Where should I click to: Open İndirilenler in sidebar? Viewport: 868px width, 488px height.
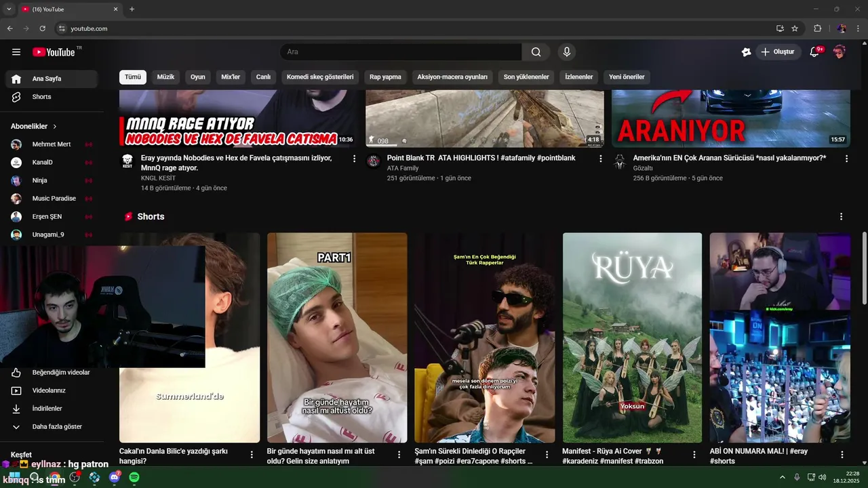(x=52, y=409)
